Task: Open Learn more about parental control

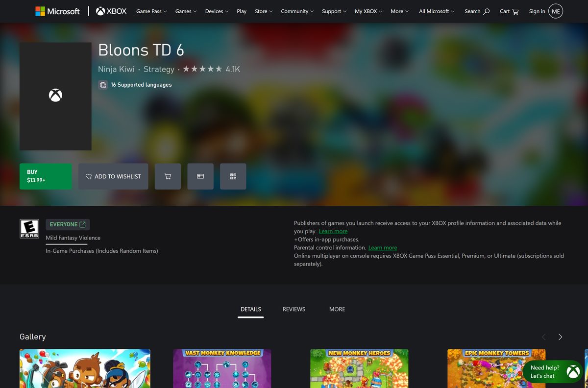Action: pyautogui.click(x=383, y=248)
